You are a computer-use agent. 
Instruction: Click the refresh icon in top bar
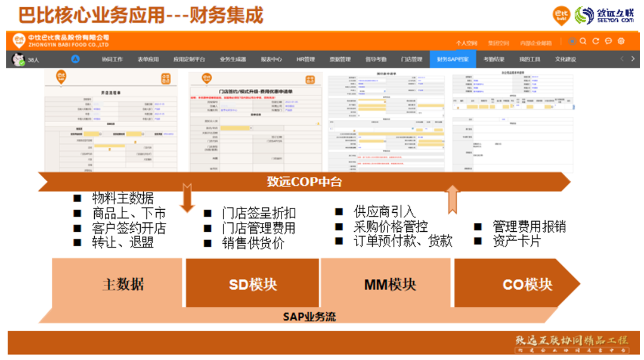[596, 42]
